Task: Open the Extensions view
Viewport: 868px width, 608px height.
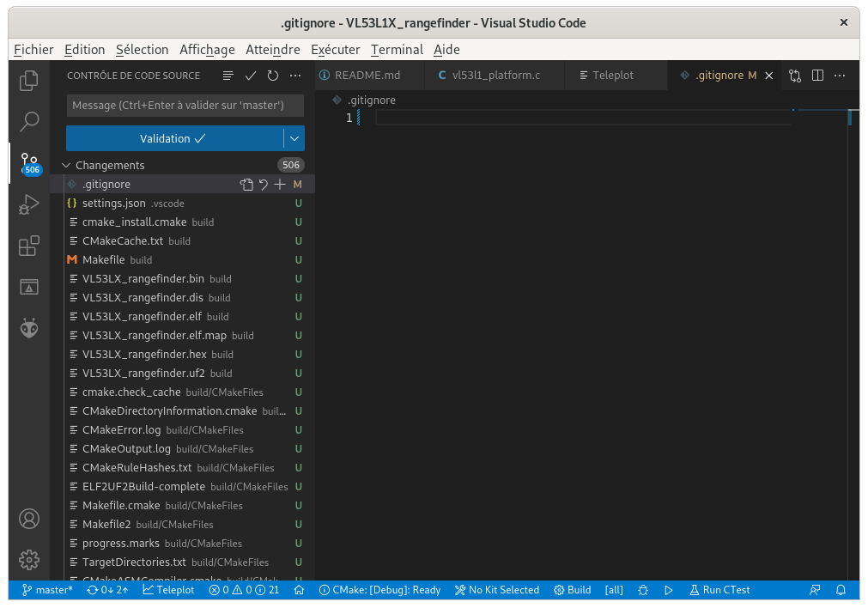Action: [x=29, y=246]
